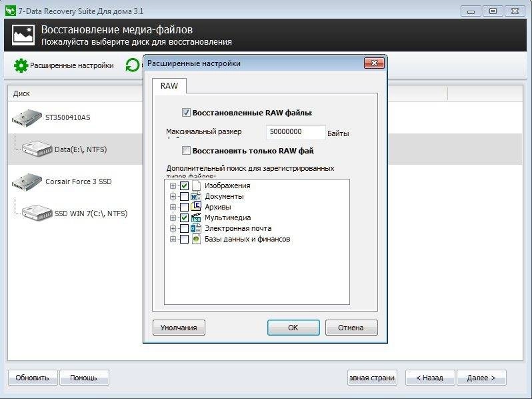Click the database icon beside Базы данных и финансов
532x399 pixels.
[x=196, y=239]
